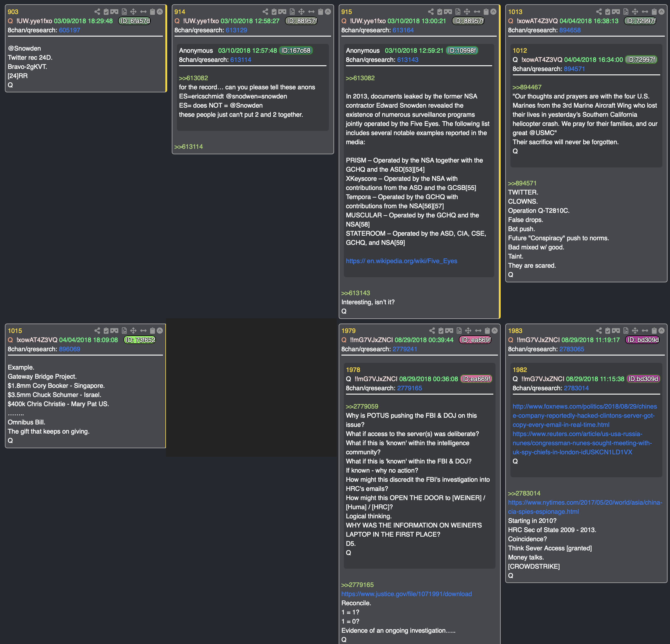Follow the >>613143 reply reference

[x=355, y=293]
